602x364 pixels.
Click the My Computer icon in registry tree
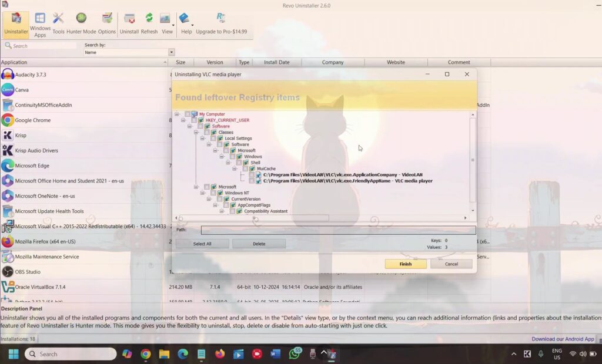194,114
